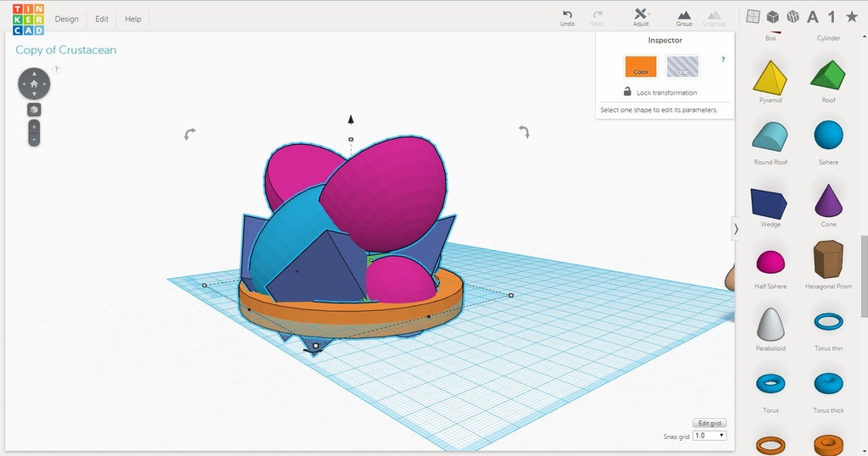Click the black height lift arrow handle
This screenshot has width=868, height=456.
pos(350,119)
